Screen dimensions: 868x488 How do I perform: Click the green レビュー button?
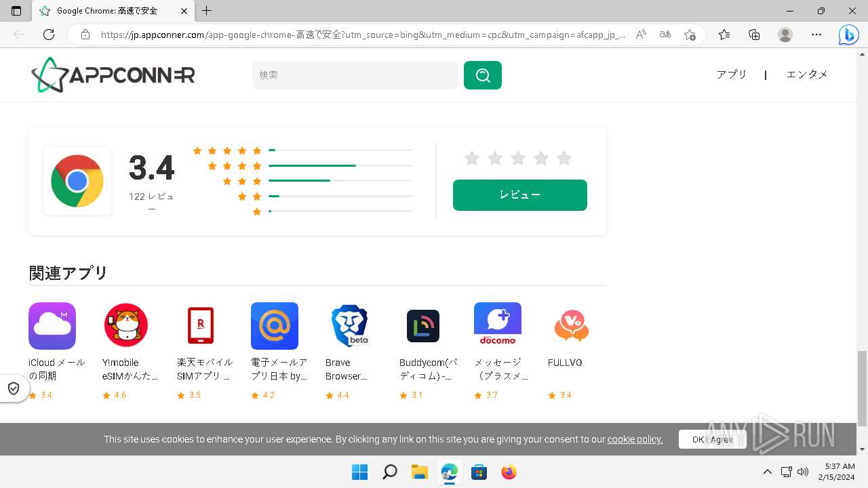(520, 195)
